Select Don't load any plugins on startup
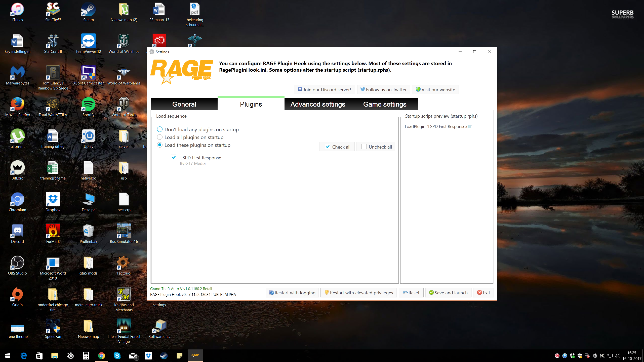This screenshot has width=644, height=362. coord(160,129)
